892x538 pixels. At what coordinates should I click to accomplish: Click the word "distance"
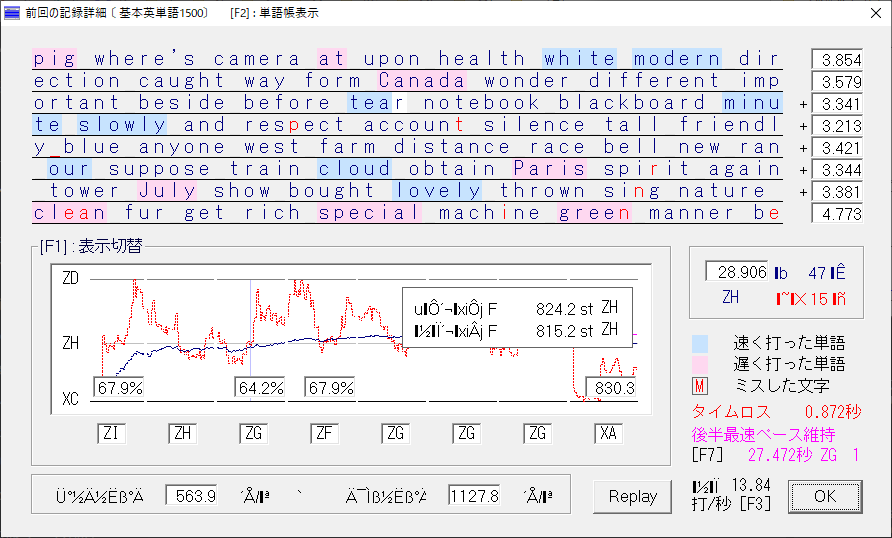[x=452, y=147]
